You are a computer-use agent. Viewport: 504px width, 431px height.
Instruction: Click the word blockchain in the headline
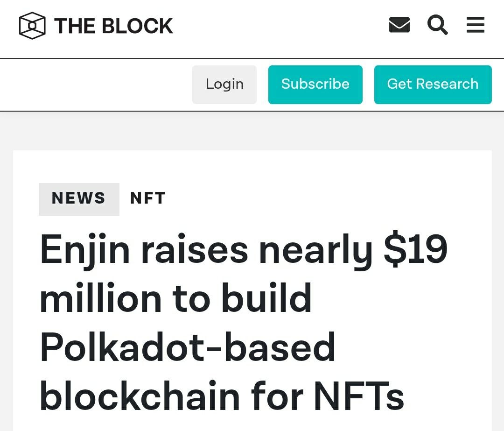(140, 396)
